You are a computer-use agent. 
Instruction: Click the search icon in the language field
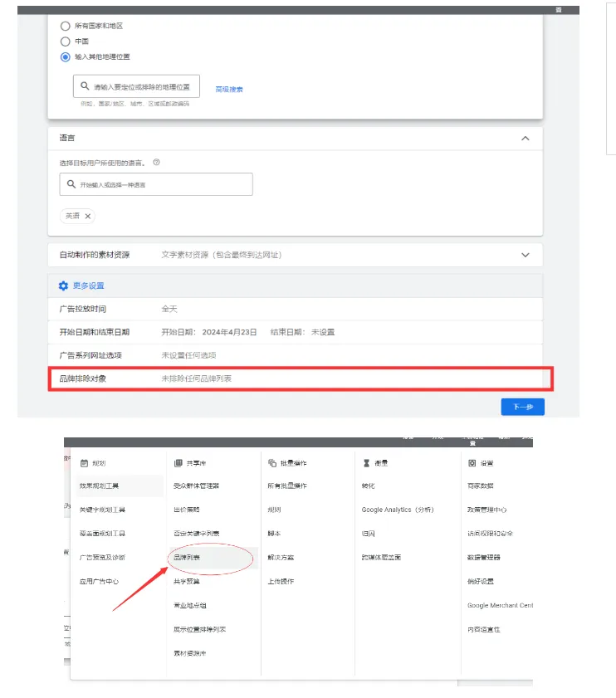coord(71,184)
